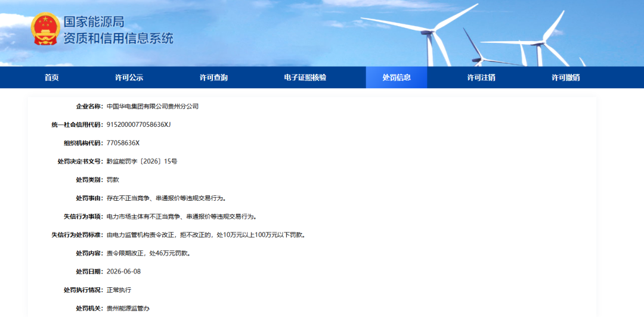Click the execution status 正常执行
Viewport: 644px width, 317px height.
119,290
